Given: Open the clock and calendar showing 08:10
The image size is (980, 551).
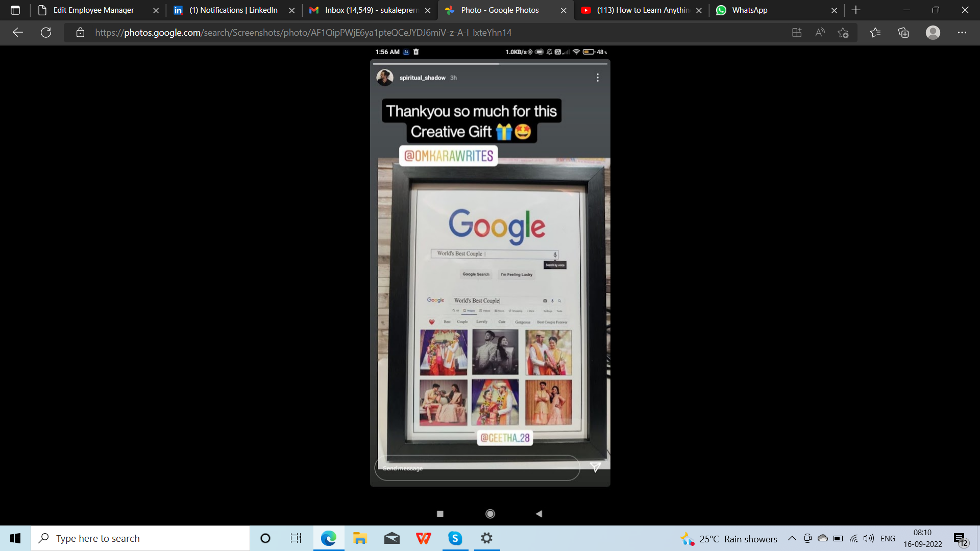Looking at the screenshot, I should pyautogui.click(x=923, y=538).
